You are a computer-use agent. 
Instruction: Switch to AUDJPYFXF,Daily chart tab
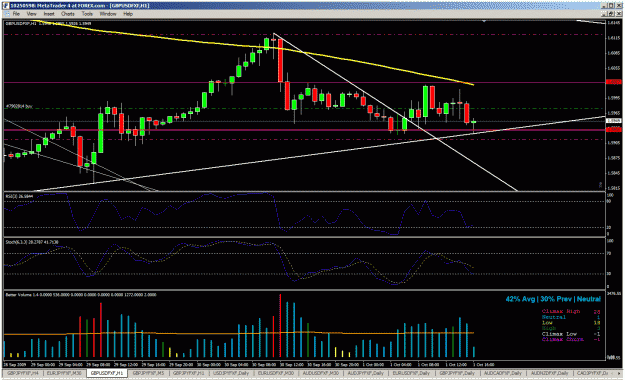pos(365,373)
